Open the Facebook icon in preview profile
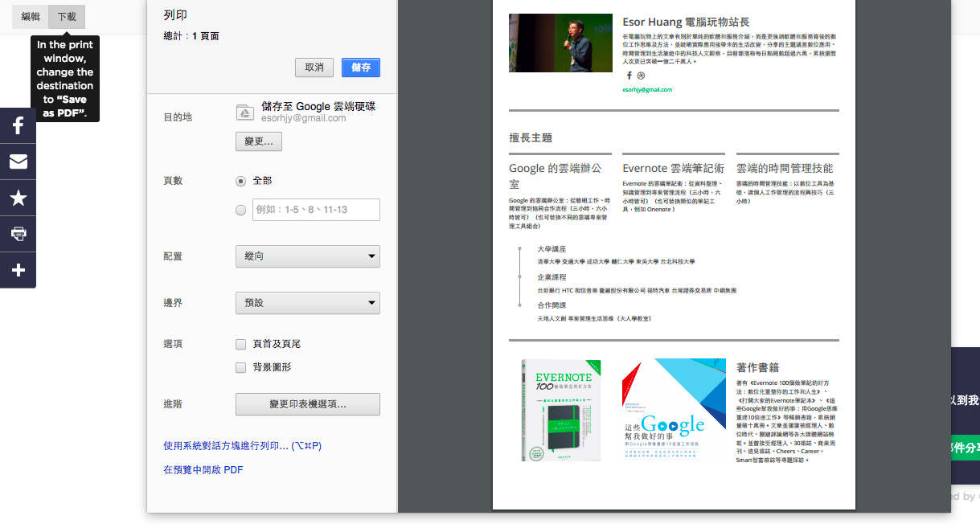The image size is (980, 532). tap(629, 76)
